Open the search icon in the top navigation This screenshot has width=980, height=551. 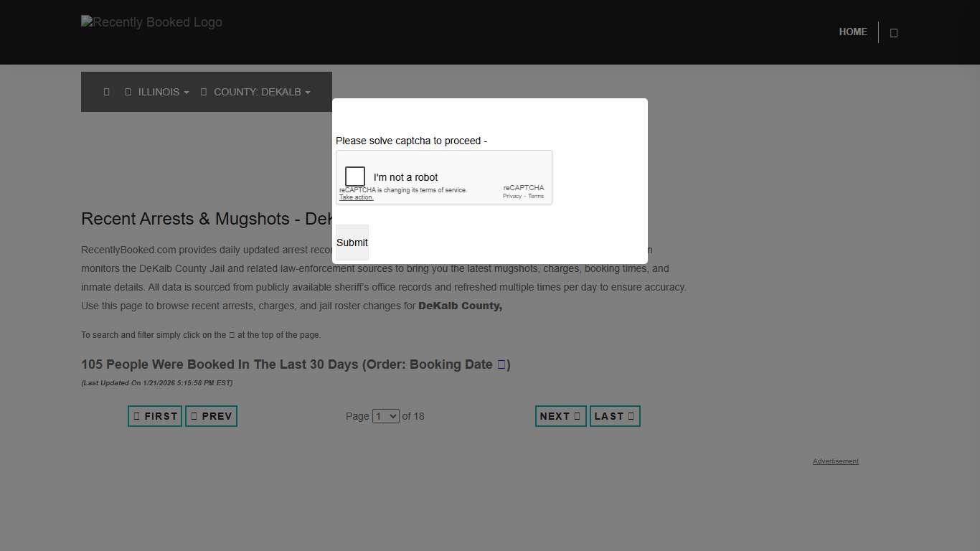893,32
